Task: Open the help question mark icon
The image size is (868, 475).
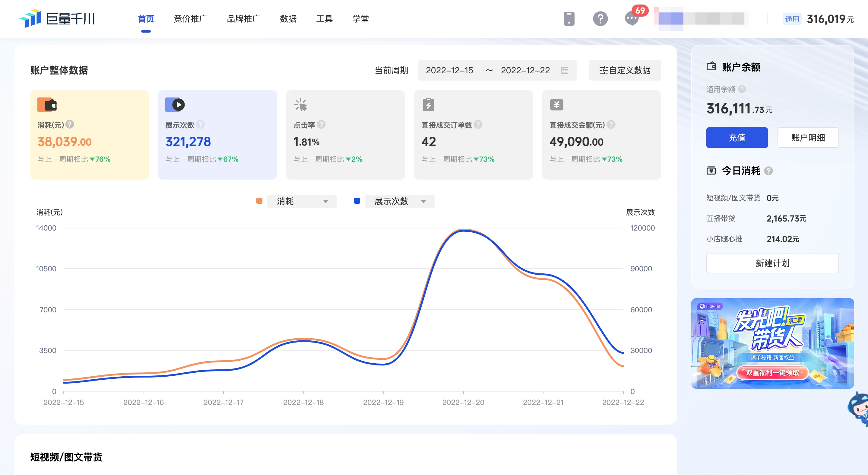Action: pyautogui.click(x=600, y=18)
